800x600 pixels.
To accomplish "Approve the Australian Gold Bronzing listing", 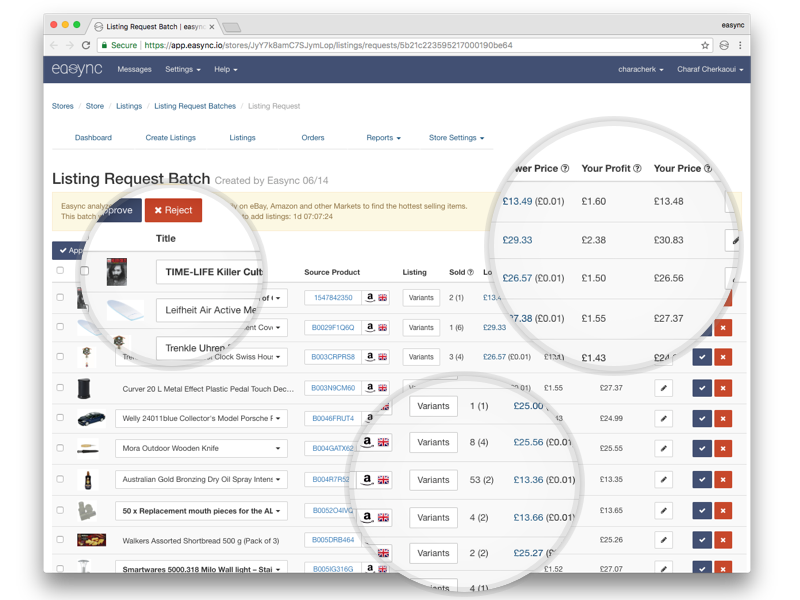I will coord(702,480).
